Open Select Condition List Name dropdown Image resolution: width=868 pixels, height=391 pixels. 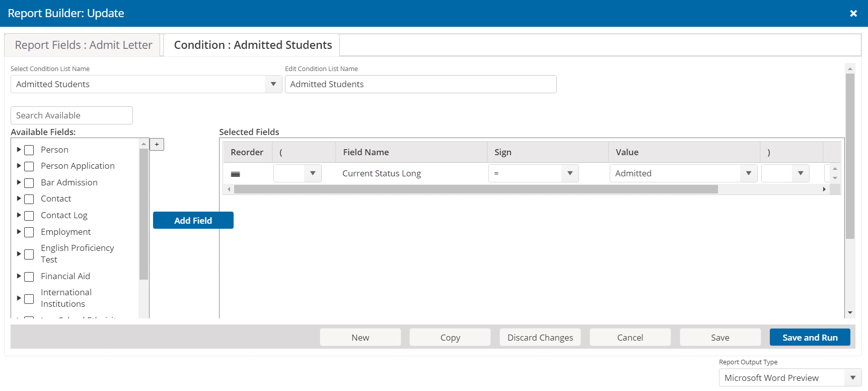146,84
